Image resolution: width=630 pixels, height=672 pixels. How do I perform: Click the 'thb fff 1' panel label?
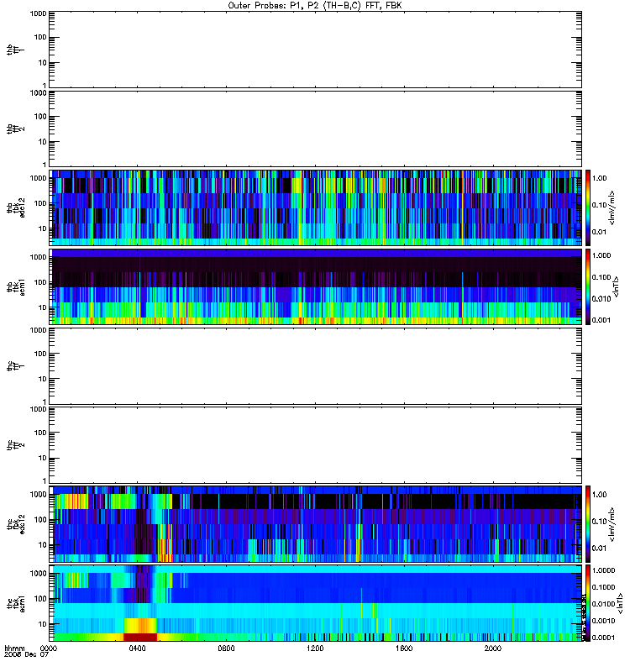pyautogui.click(x=16, y=50)
